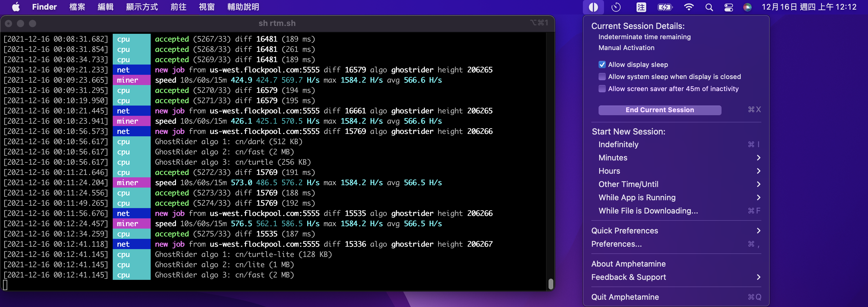Open the 輔助說明 menu

tap(243, 7)
